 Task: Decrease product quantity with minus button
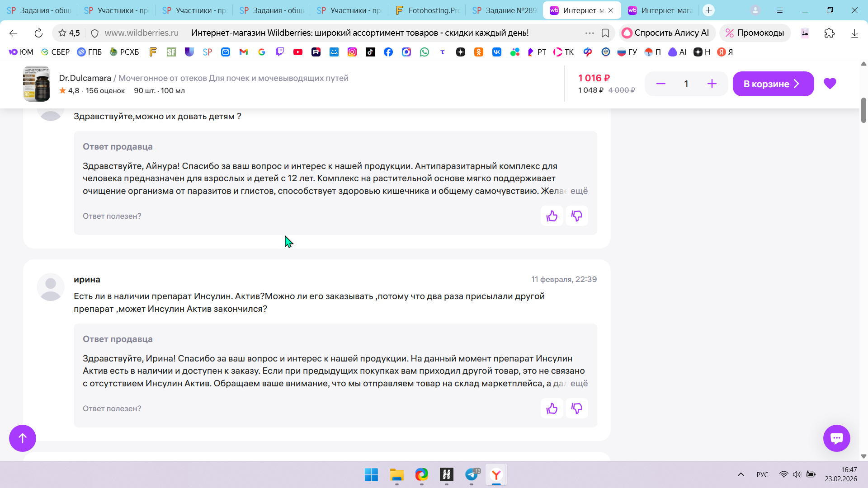660,84
